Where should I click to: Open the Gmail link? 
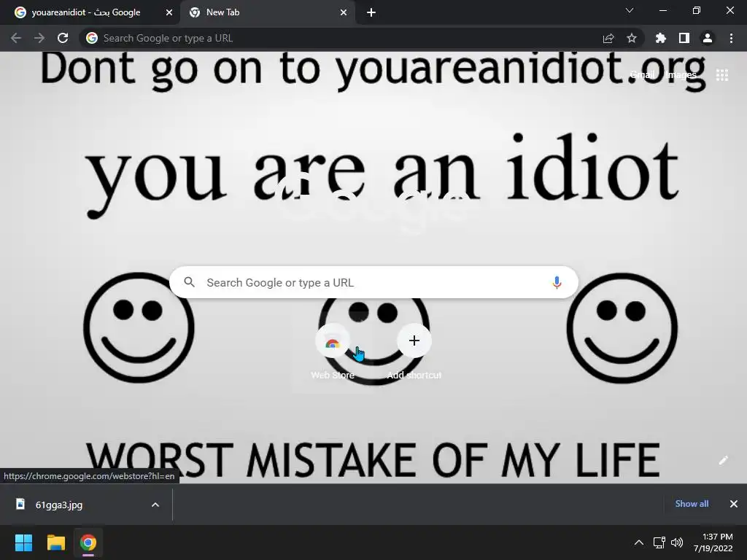642,75
